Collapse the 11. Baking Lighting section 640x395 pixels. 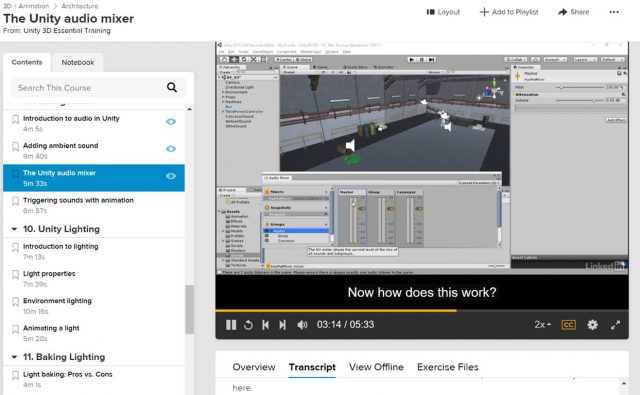click(x=14, y=357)
